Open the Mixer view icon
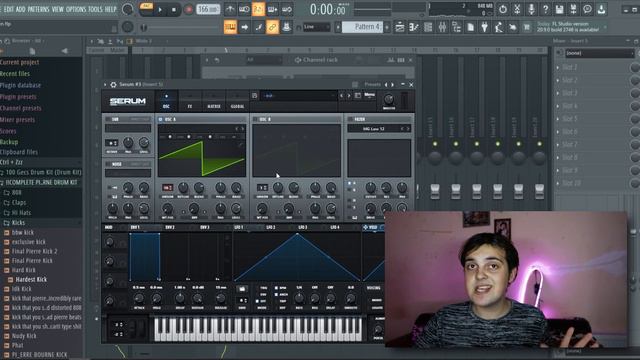 [442, 27]
